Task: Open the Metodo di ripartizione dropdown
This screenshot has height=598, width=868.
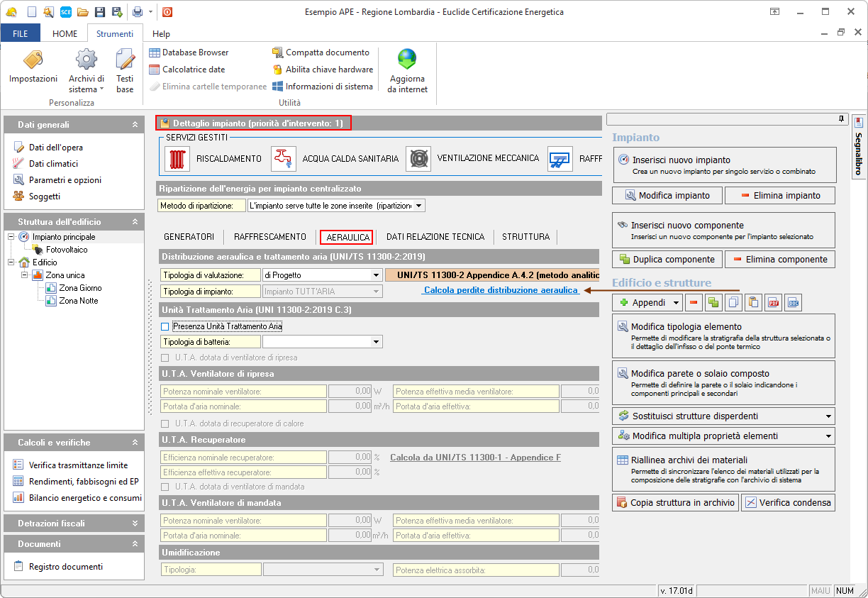Action: coord(418,206)
